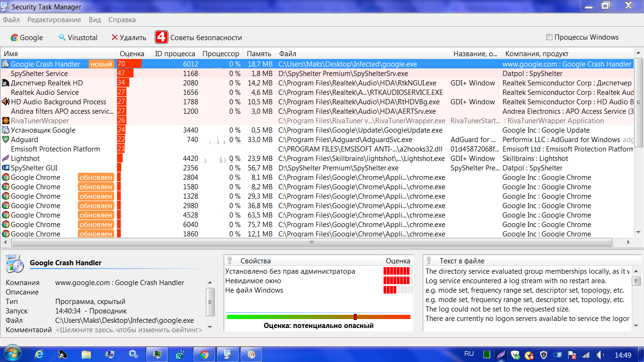The image size is (644, 362).
Task: Open Internet Explorer from taskbar
Action: (x=39, y=354)
